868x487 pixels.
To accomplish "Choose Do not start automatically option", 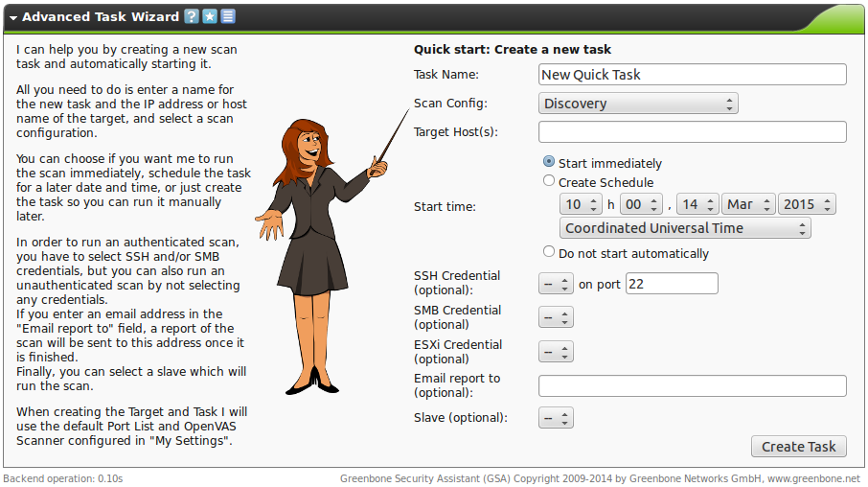I will (549, 251).
